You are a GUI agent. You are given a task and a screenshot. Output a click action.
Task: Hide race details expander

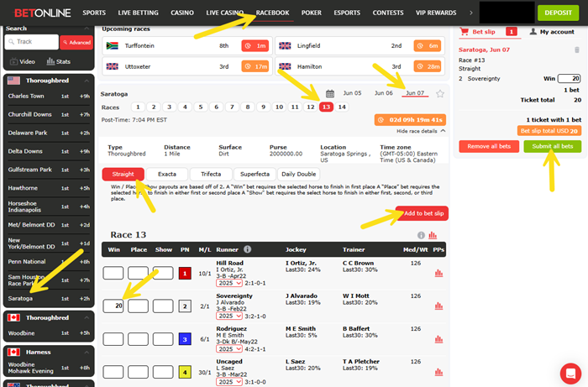(x=421, y=131)
